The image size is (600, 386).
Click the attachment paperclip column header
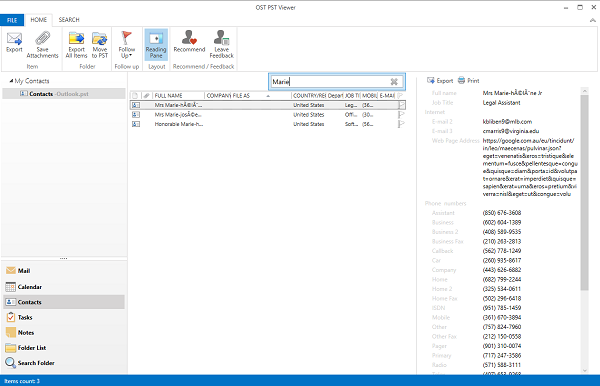pyautogui.click(x=147, y=96)
